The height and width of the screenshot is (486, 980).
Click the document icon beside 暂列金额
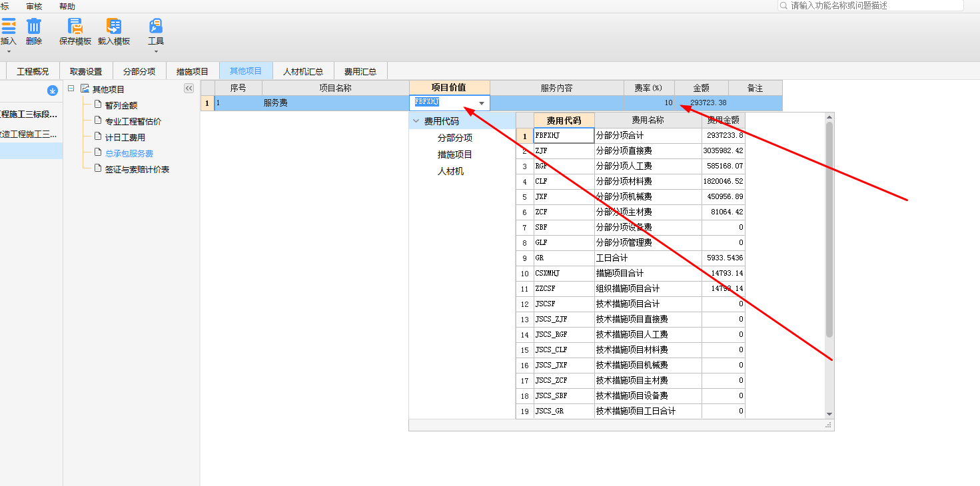click(98, 105)
